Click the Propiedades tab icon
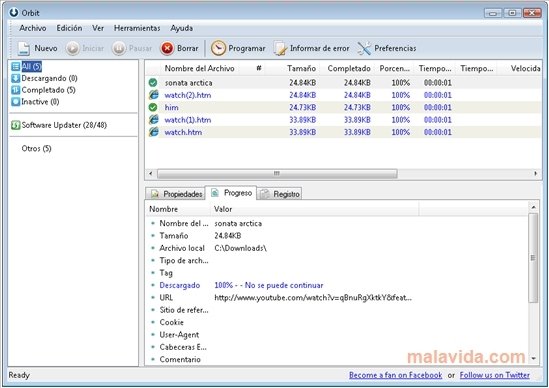The width and height of the screenshot is (549, 388). click(x=155, y=194)
